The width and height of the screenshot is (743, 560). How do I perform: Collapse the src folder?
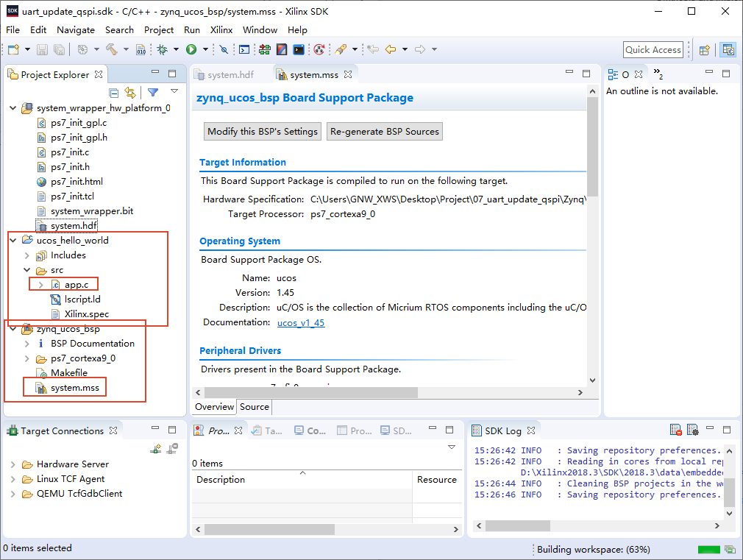point(27,270)
